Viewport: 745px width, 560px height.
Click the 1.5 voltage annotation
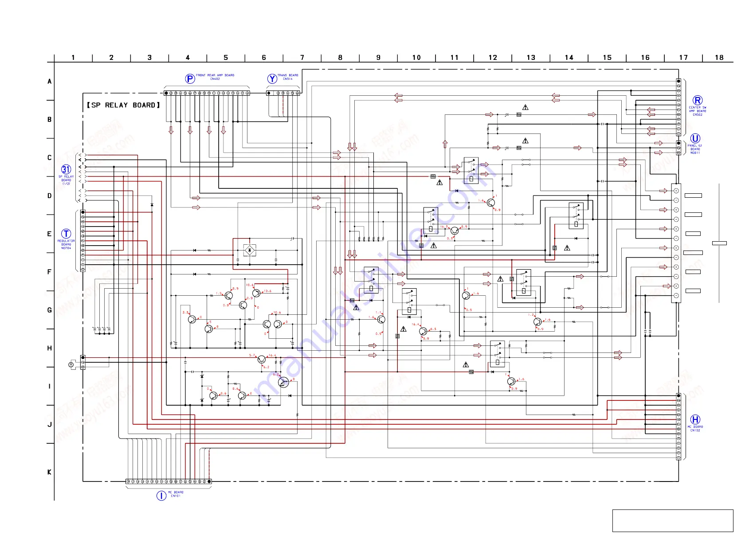click(x=219, y=294)
